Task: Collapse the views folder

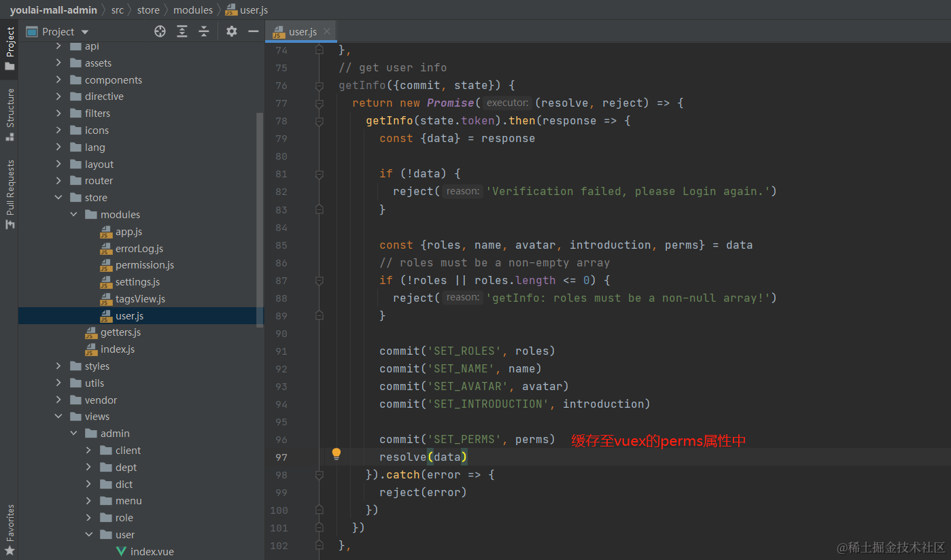Action: click(x=58, y=417)
